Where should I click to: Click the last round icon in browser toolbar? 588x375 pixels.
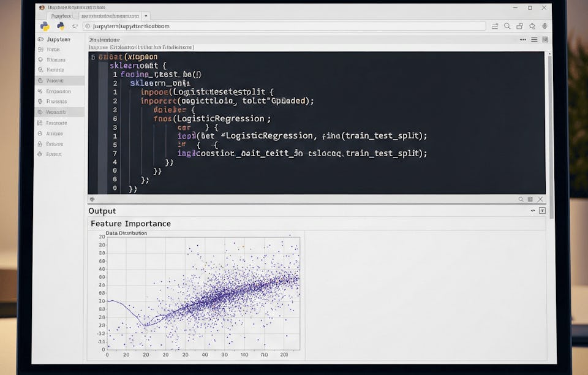tap(545, 26)
